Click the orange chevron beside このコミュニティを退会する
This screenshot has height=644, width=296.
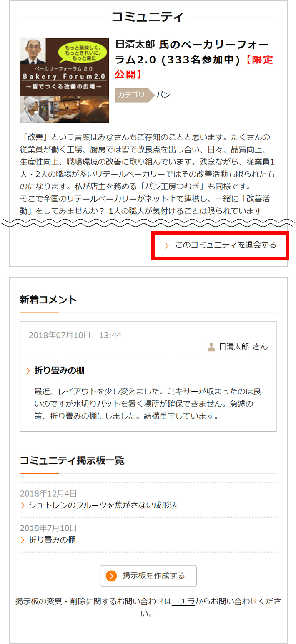[167, 246]
